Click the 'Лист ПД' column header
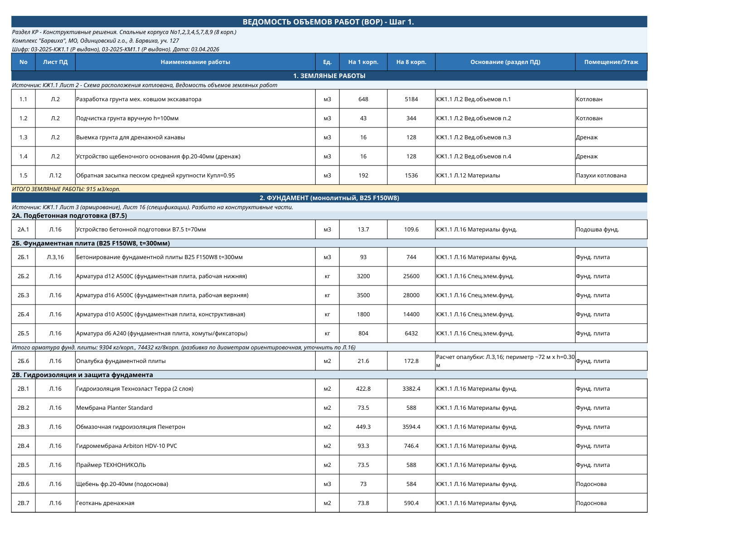The image size is (756, 535). pyautogui.click(x=55, y=62)
